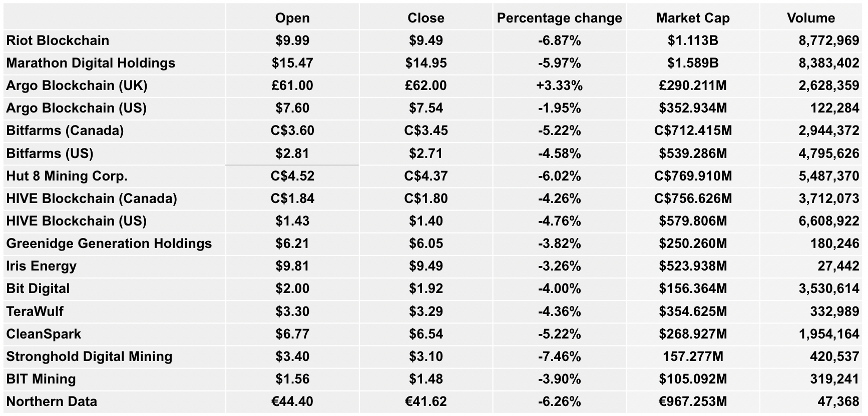Click Bitfarms (Canada) close price C$3.45
This screenshot has height=416, width=868.
(426, 130)
